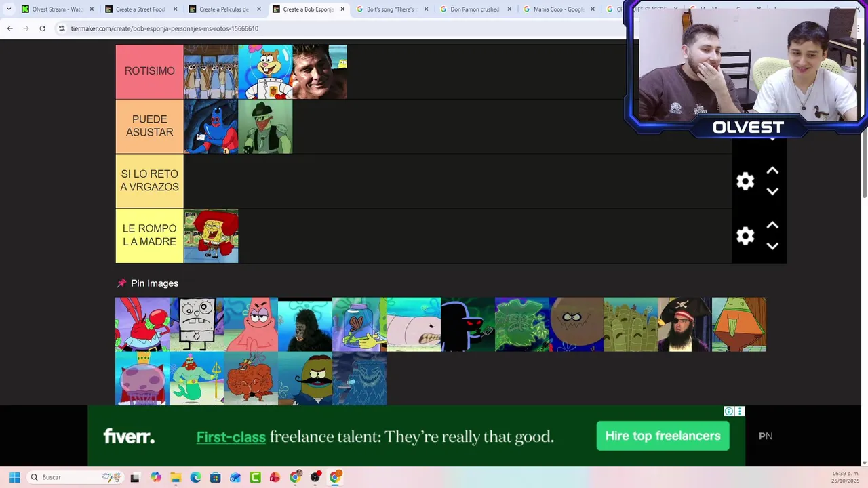Switch to Create a Street Food tab
The image size is (868, 488).
tap(141, 9)
